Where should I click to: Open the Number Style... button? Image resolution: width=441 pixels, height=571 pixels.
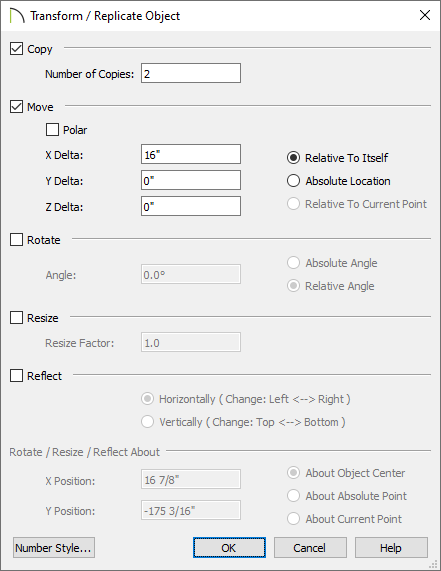click(x=54, y=547)
